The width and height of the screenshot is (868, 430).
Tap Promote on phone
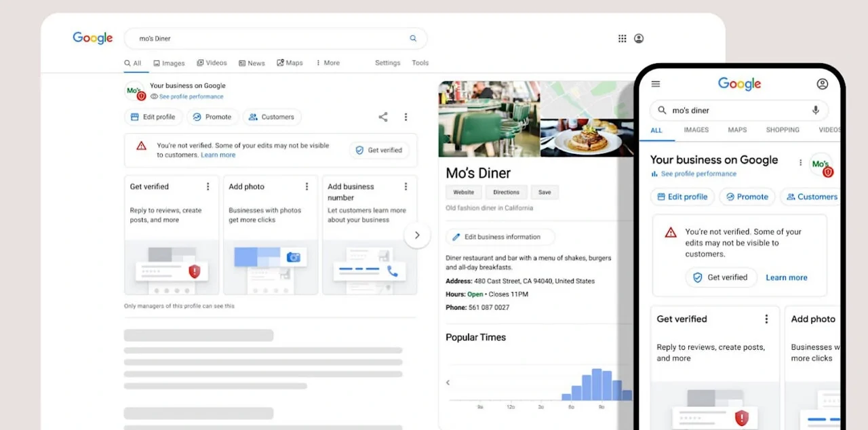coord(747,197)
